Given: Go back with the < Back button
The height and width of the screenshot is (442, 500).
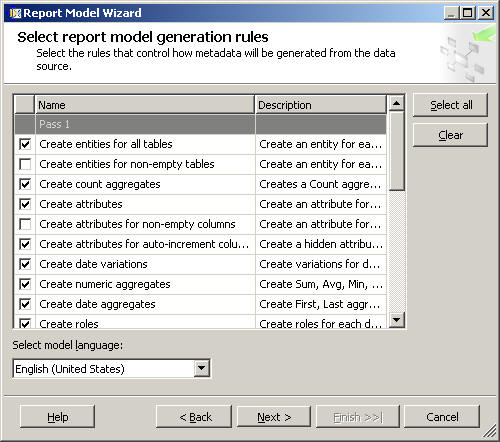Looking at the screenshot, I should coord(194,417).
